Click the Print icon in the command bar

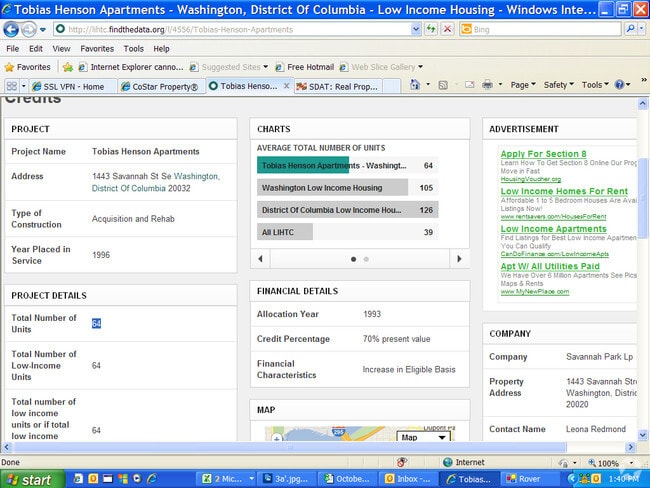487,86
